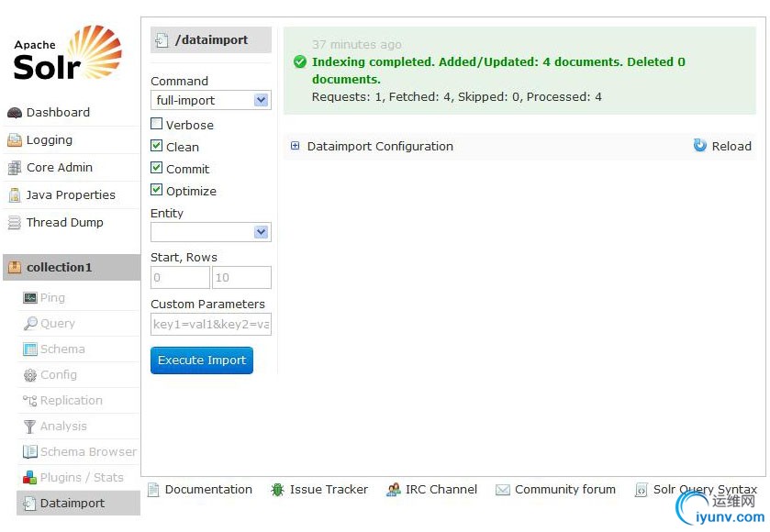
Task: Open the Command full-import dropdown
Action: 211,100
